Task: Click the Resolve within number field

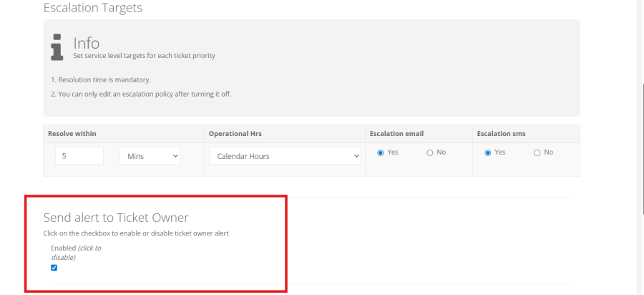Action: tap(79, 156)
